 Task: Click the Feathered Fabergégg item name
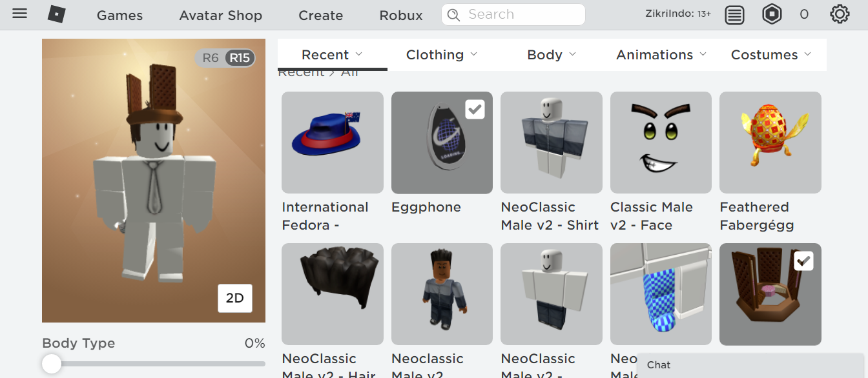757,216
